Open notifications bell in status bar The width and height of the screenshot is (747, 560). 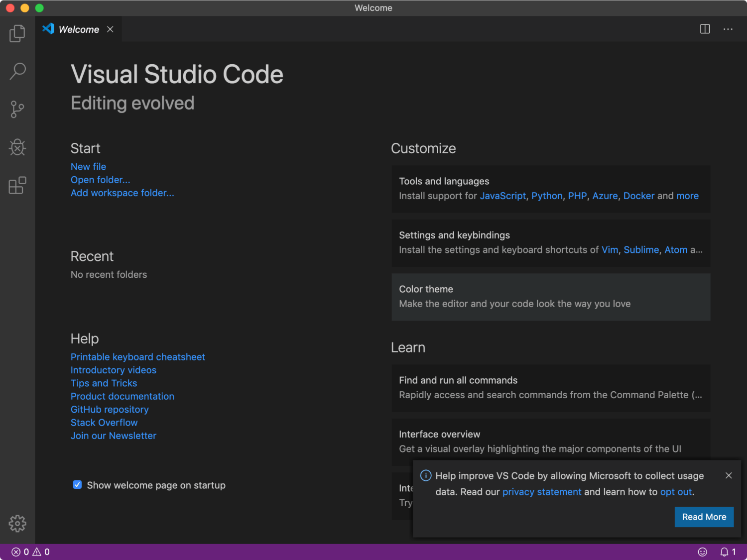coord(728,552)
